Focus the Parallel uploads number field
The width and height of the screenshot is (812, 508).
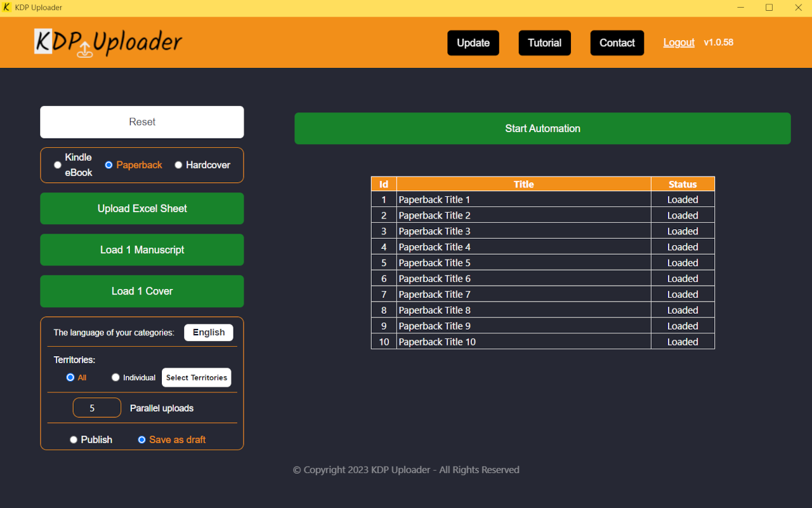[97, 408]
